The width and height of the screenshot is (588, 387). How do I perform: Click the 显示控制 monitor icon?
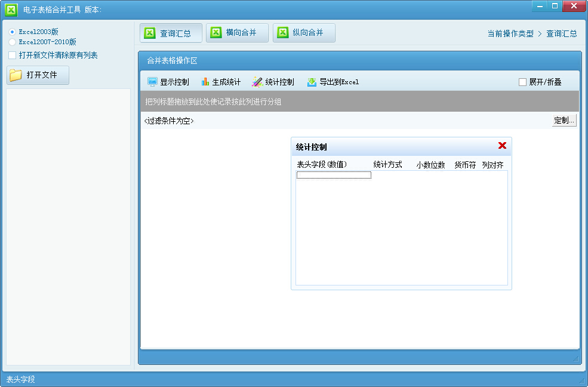coord(152,82)
